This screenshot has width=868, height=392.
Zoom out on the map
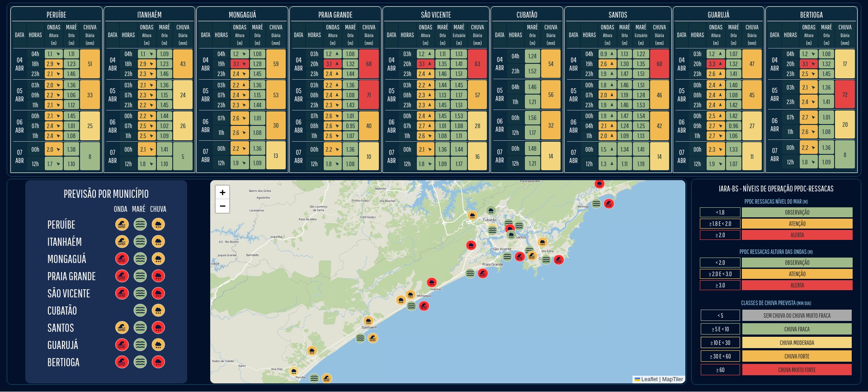coord(222,206)
